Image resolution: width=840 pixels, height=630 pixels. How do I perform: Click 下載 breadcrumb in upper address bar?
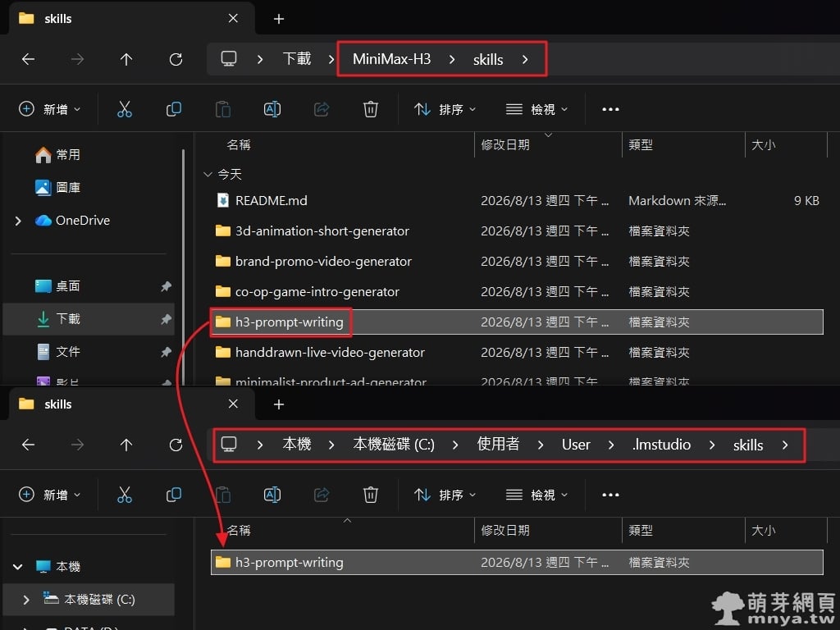click(x=297, y=59)
